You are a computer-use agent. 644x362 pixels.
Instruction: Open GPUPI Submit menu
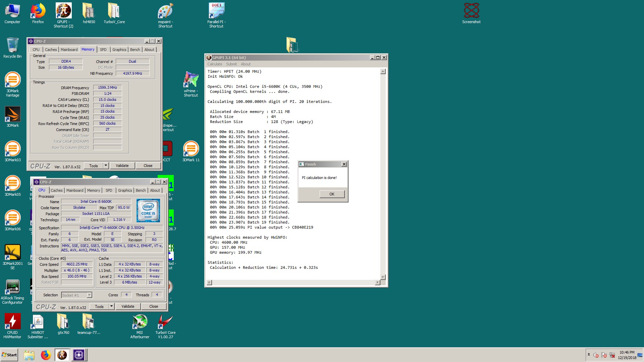click(x=231, y=64)
